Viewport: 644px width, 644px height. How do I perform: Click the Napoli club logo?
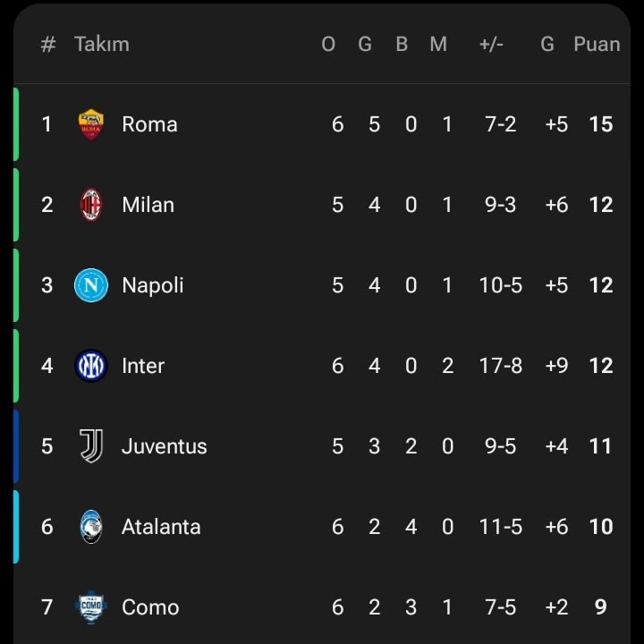point(91,285)
